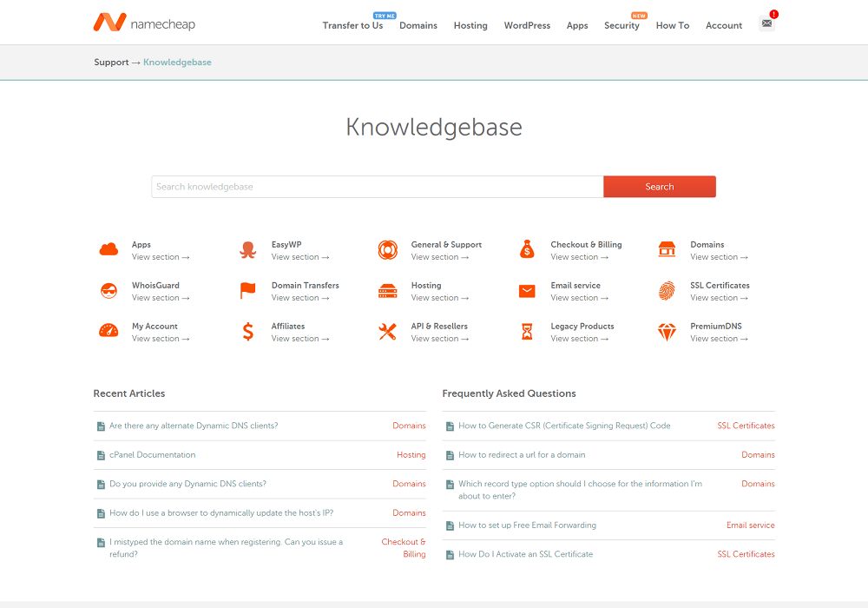
Task: Click the My Account speedometer icon
Action: coord(108,331)
